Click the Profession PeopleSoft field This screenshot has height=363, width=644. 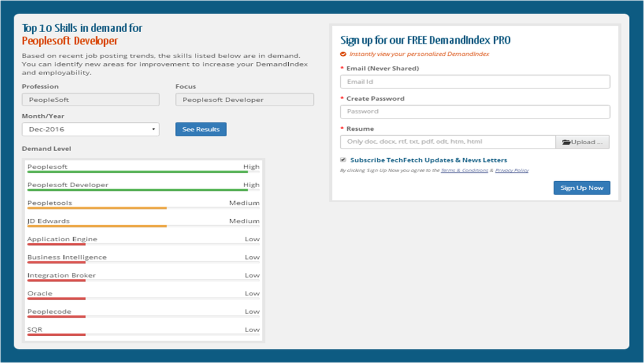(x=91, y=100)
